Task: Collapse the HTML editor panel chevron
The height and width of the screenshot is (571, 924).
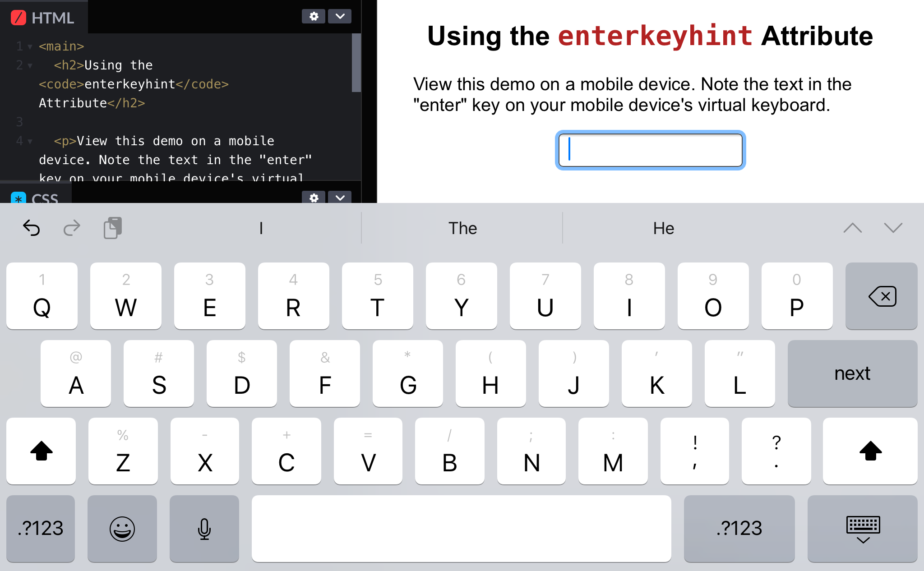Action: coord(340,16)
